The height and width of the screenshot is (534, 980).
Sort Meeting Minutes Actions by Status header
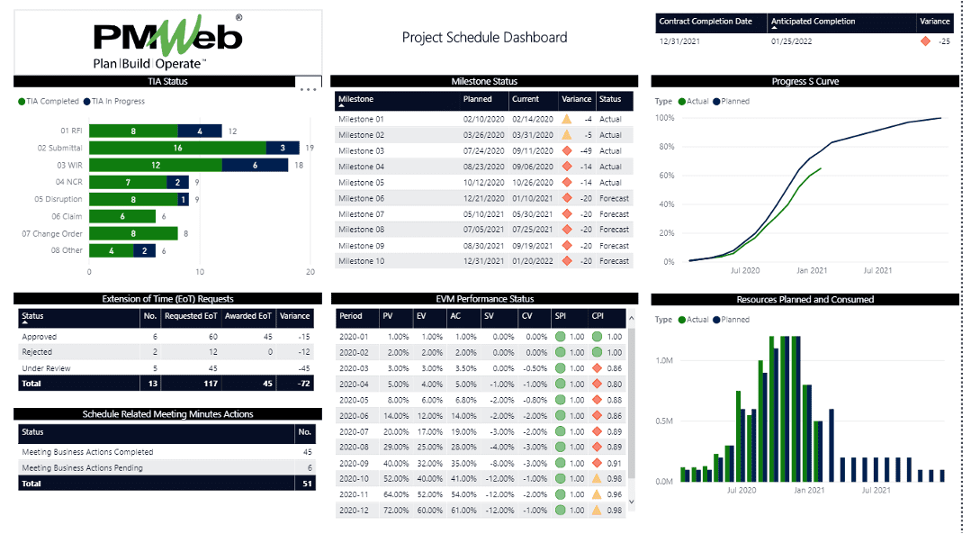click(32, 432)
